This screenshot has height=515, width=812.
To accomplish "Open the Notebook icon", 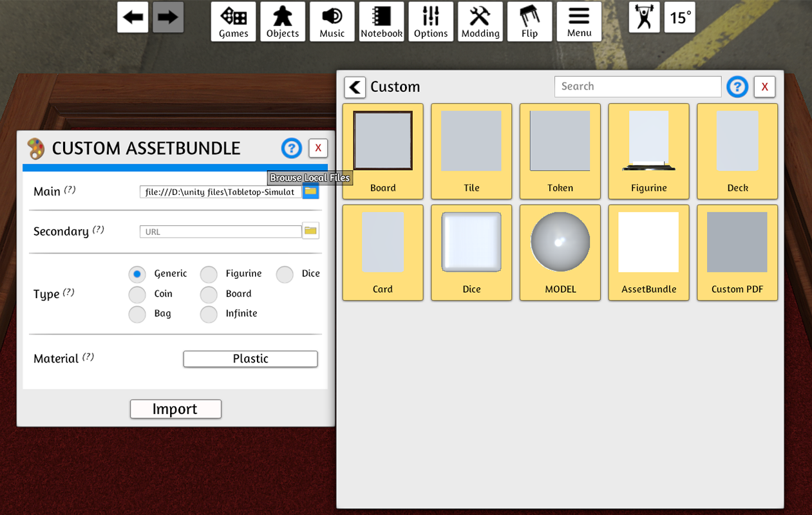I will pyautogui.click(x=381, y=21).
